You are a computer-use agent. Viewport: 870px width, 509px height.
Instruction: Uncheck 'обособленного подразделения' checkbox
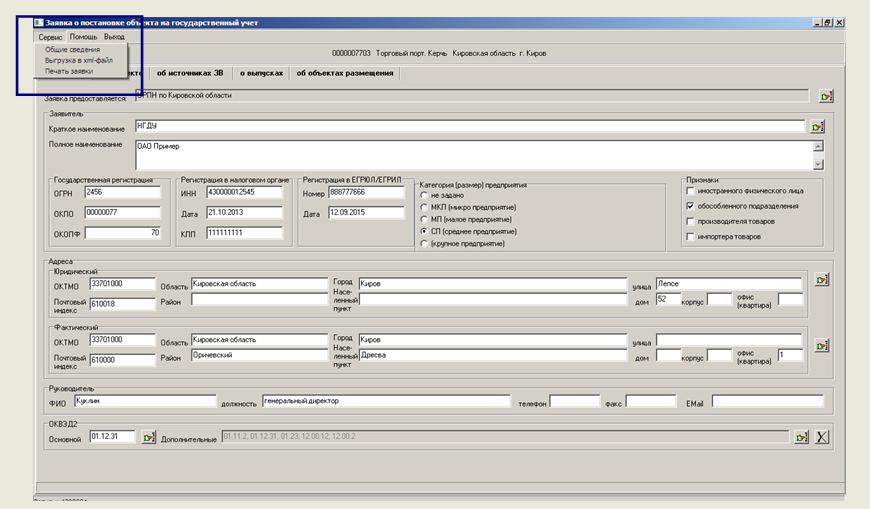pyautogui.click(x=690, y=206)
